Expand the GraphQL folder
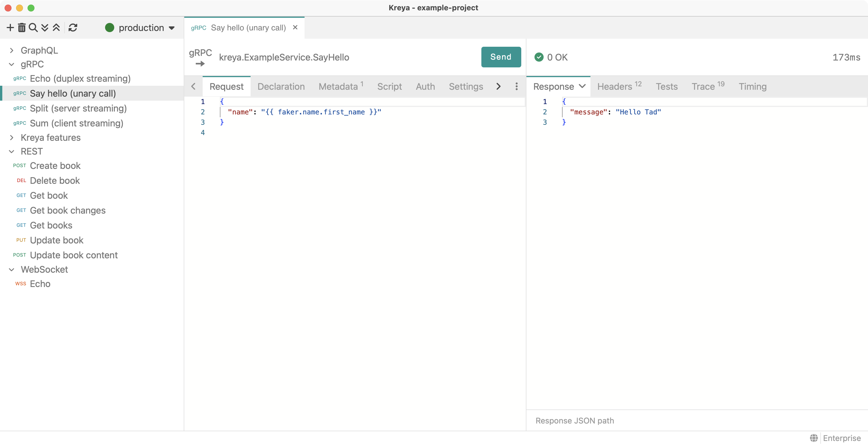This screenshot has height=445, width=868. [x=12, y=50]
